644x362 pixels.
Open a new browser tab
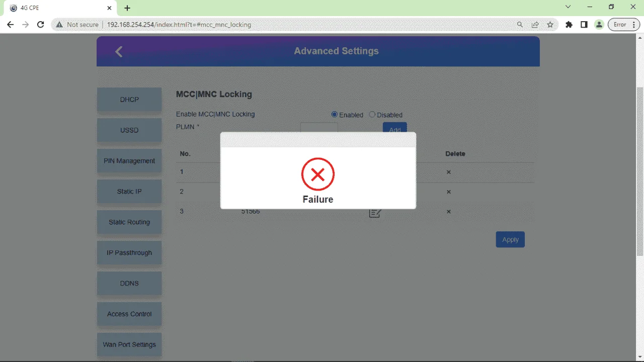127,8
